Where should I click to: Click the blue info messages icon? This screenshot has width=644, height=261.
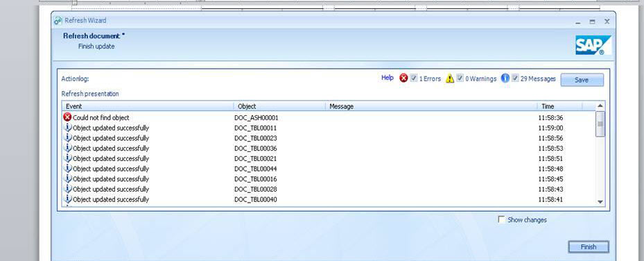pyautogui.click(x=505, y=78)
